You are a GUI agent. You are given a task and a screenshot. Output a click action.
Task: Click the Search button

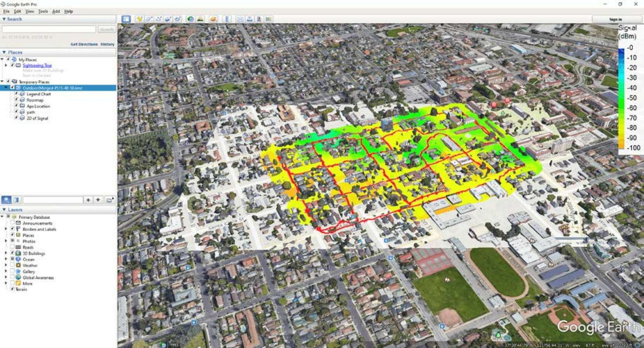pos(106,29)
